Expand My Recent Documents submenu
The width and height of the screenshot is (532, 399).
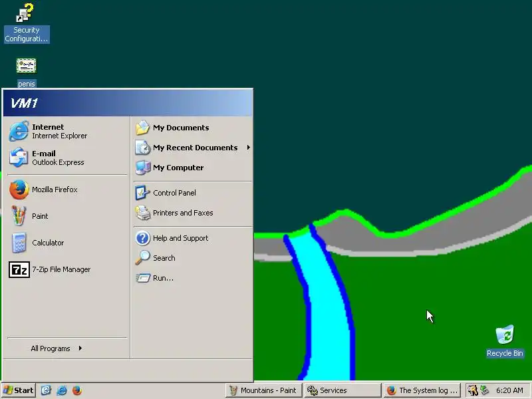193,148
